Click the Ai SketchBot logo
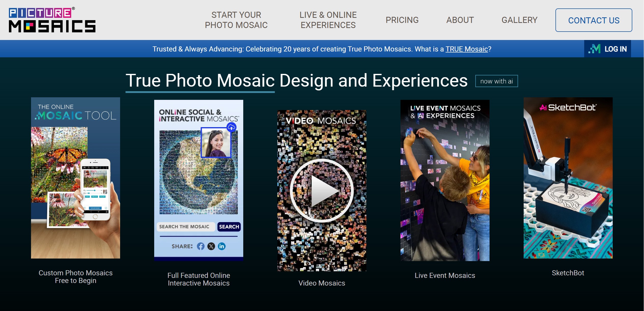The height and width of the screenshot is (311, 644). 568,107
